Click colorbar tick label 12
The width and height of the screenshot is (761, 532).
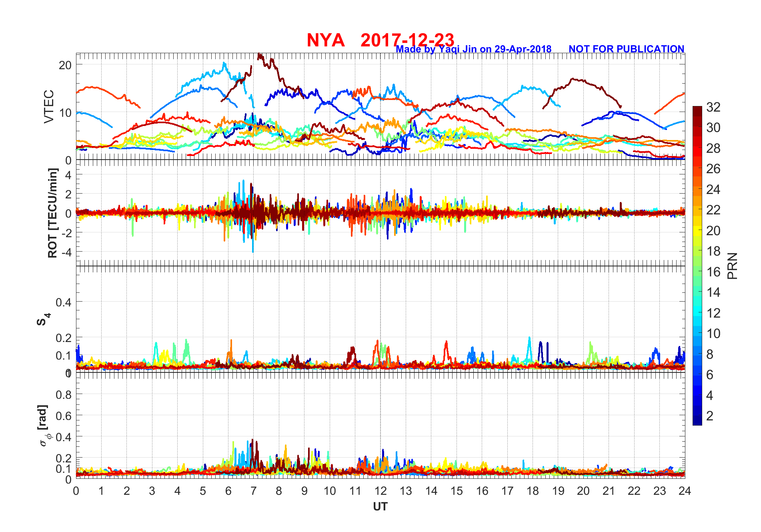[x=713, y=313]
